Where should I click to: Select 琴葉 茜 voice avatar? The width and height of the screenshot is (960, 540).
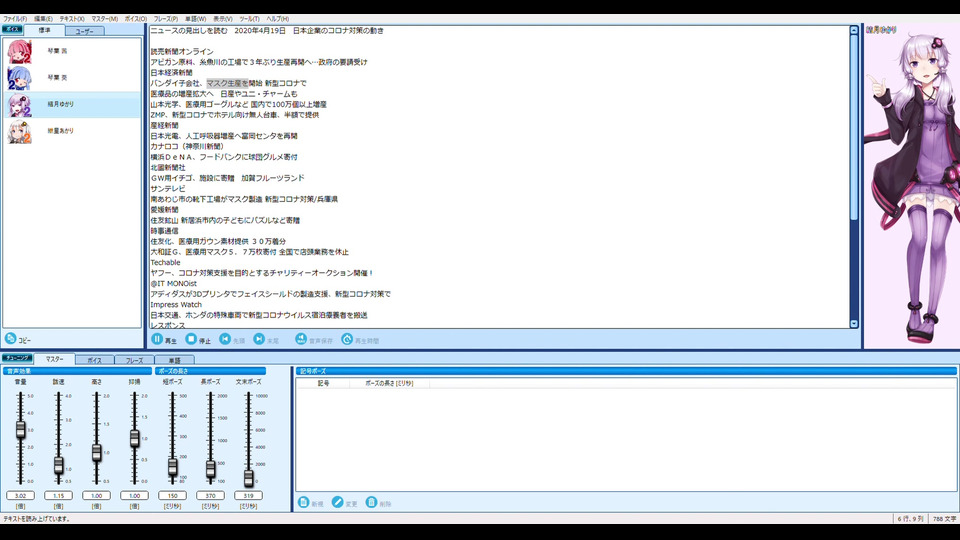pos(19,51)
